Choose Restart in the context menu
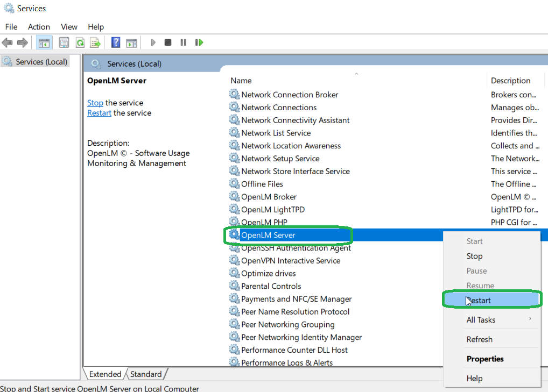Image resolution: width=548 pixels, height=392 pixels. (479, 301)
